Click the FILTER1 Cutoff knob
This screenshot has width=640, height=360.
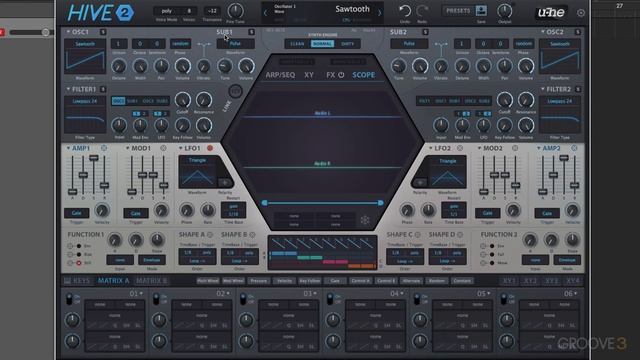(182, 100)
